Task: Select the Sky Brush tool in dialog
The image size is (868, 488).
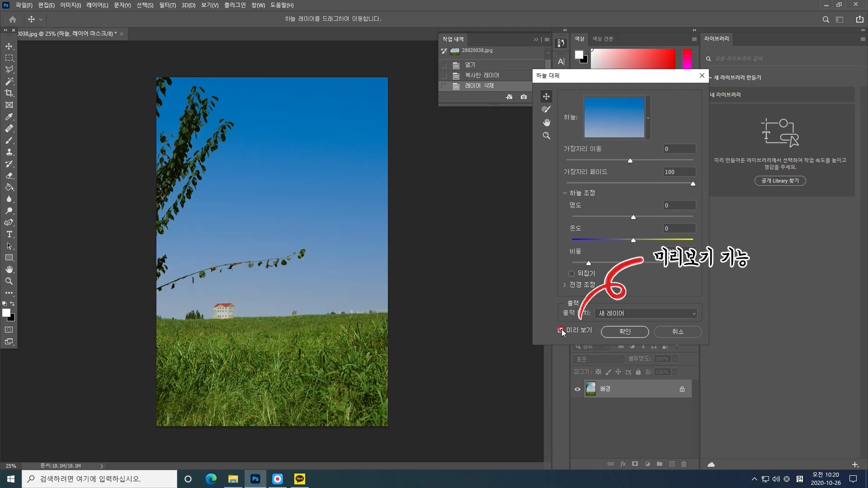Action: tap(546, 109)
